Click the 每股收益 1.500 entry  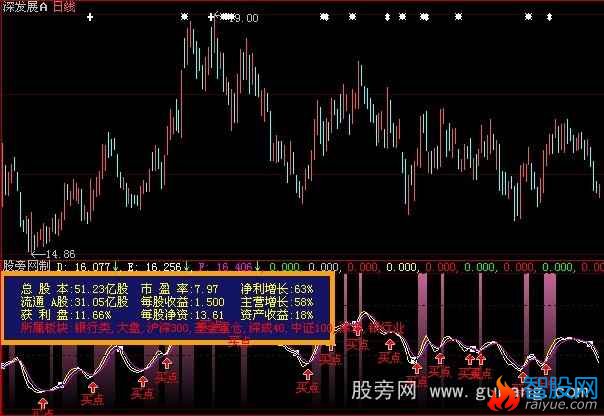click(182, 302)
